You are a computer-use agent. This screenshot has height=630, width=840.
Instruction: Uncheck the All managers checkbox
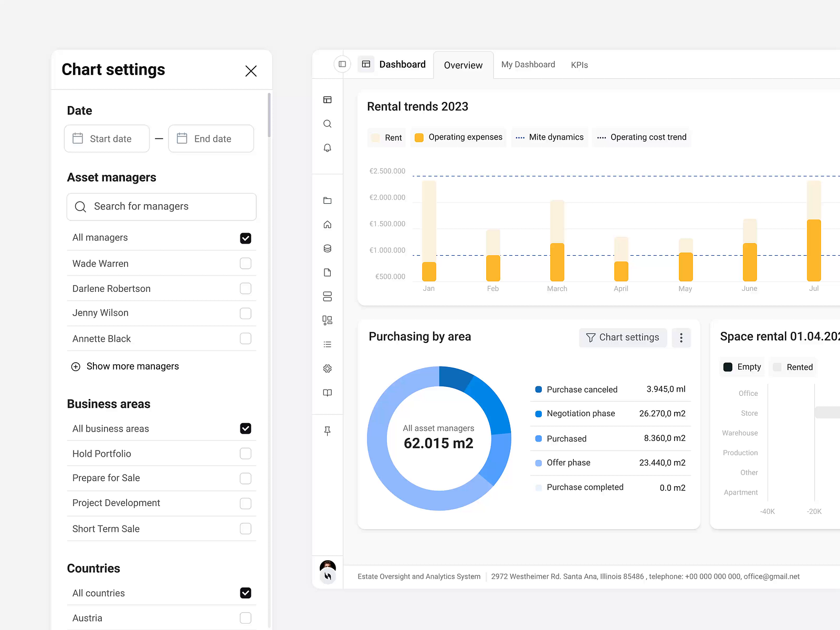pos(245,238)
